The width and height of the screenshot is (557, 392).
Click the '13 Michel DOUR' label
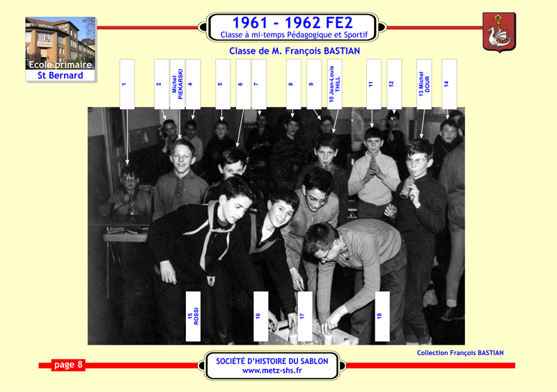tap(424, 84)
